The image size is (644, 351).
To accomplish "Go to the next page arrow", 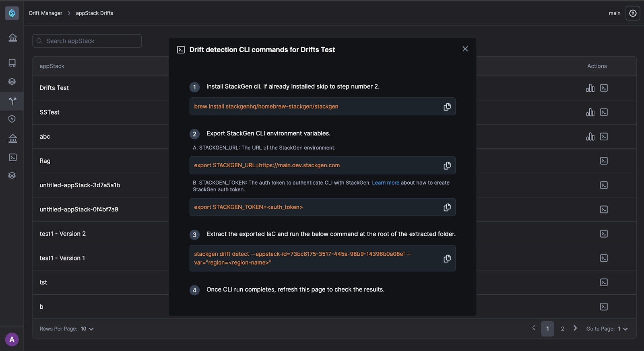I will pyautogui.click(x=575, y=328).
